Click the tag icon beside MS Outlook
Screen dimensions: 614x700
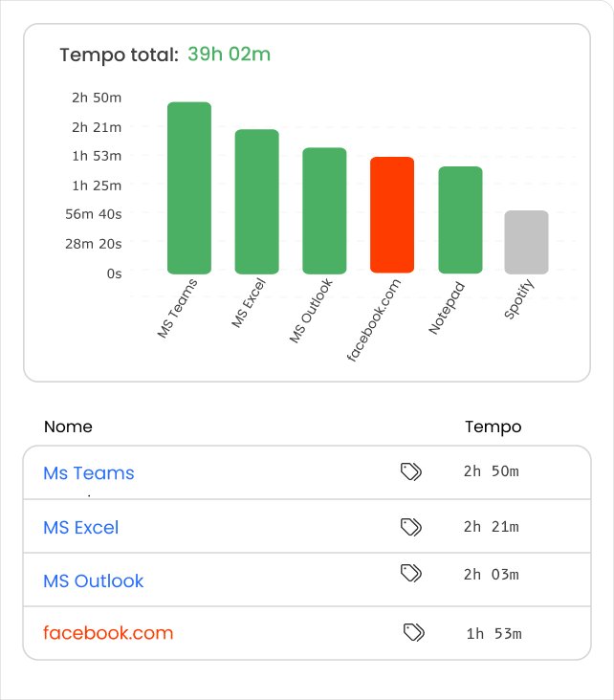[411, 573]
